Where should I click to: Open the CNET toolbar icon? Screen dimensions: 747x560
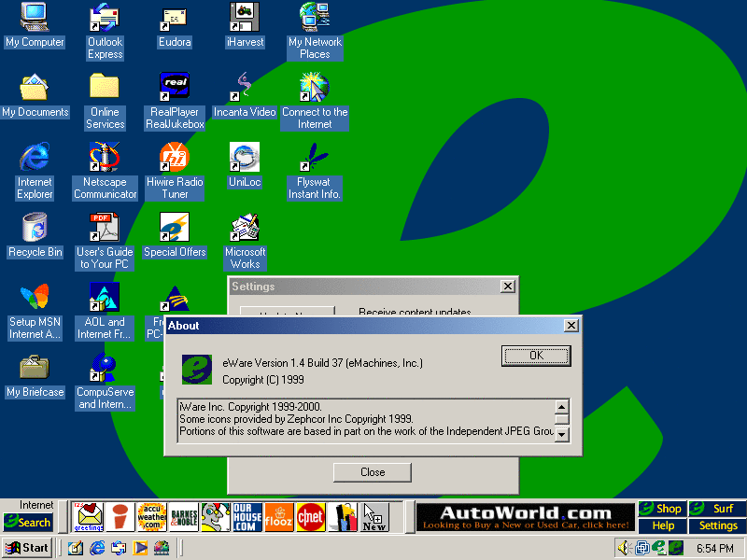[x=310, y=517]
